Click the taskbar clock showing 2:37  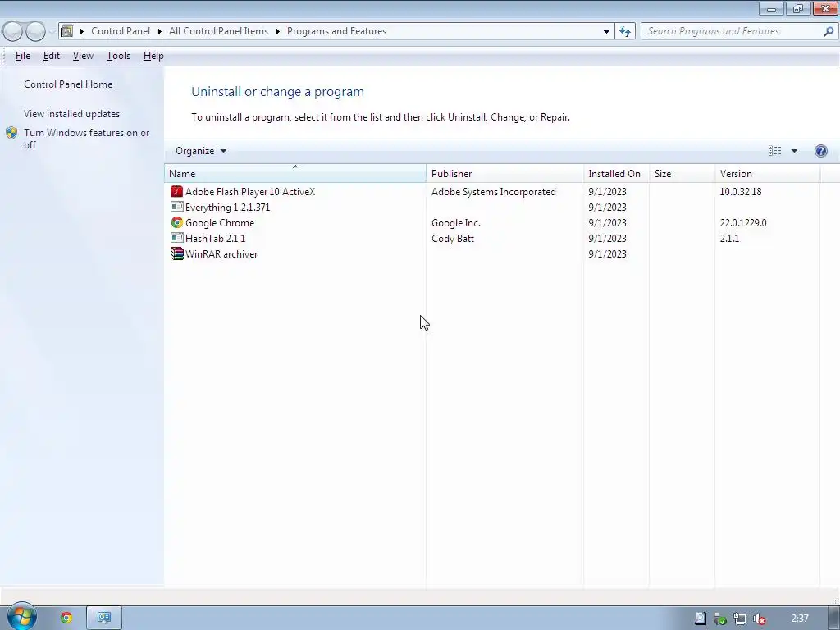799,619
